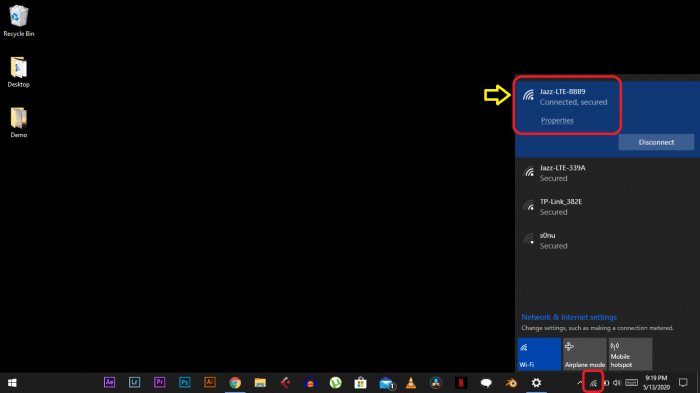Screen dimensions: 700x393
Task: Click the volume speaker tray icon
Action: click(x=617, y=383)
